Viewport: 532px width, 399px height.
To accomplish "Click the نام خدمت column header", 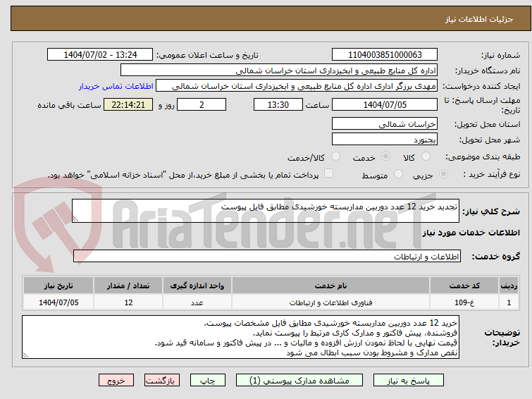I will (x=330, y=286).
